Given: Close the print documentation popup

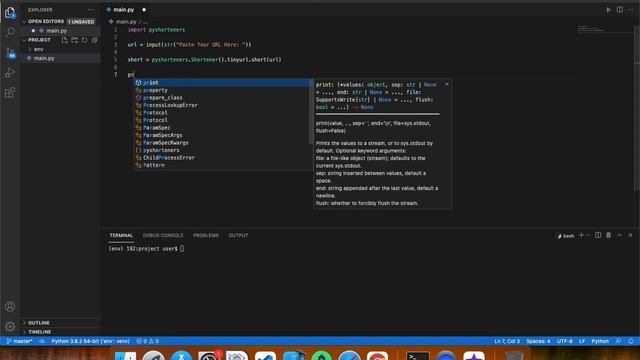Looking at the screenshot, I should tap(447, 84).
